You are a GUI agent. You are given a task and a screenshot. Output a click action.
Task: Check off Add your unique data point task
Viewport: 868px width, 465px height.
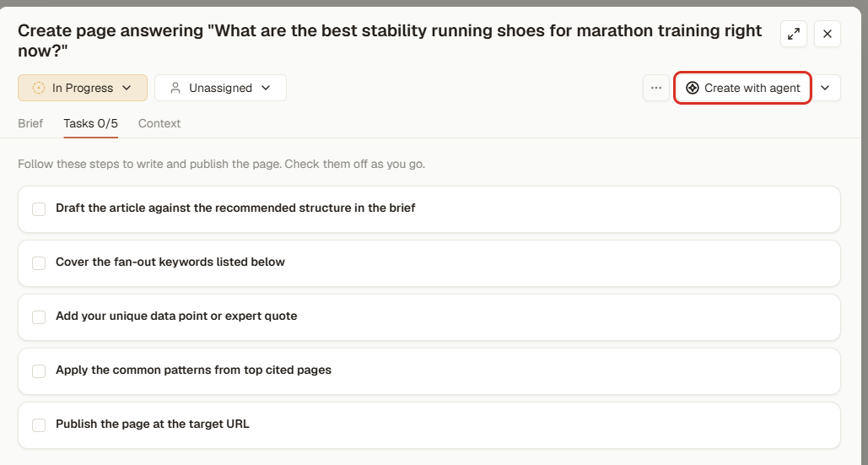click(39, 317)
